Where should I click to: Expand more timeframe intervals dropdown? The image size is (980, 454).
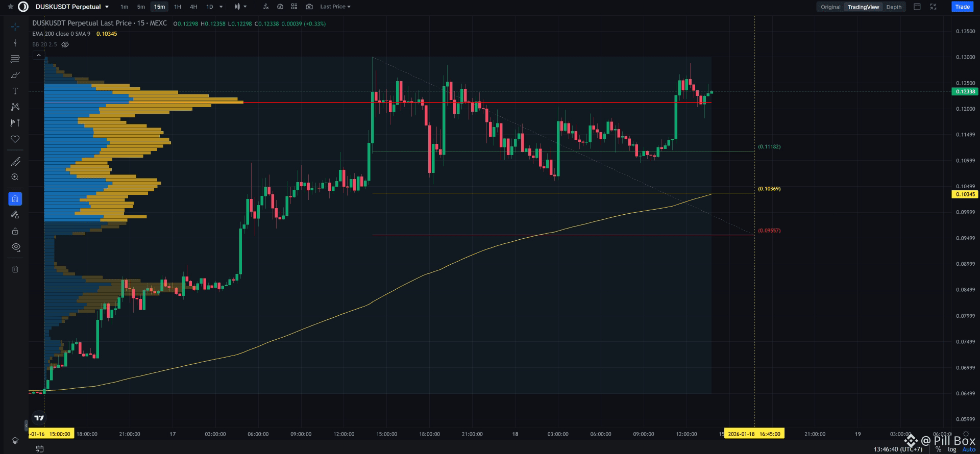point(221,7)
